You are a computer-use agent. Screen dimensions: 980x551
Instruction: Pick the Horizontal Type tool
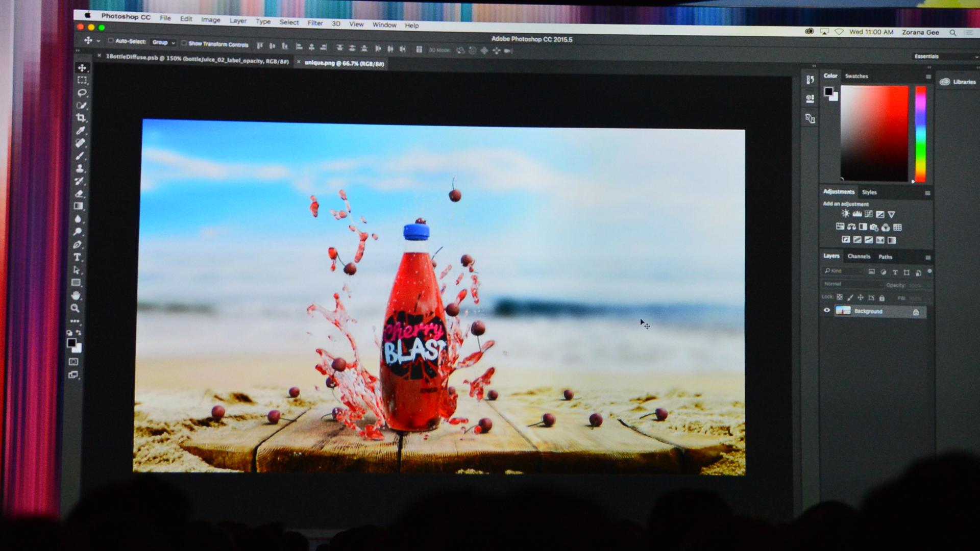[78, 258]
